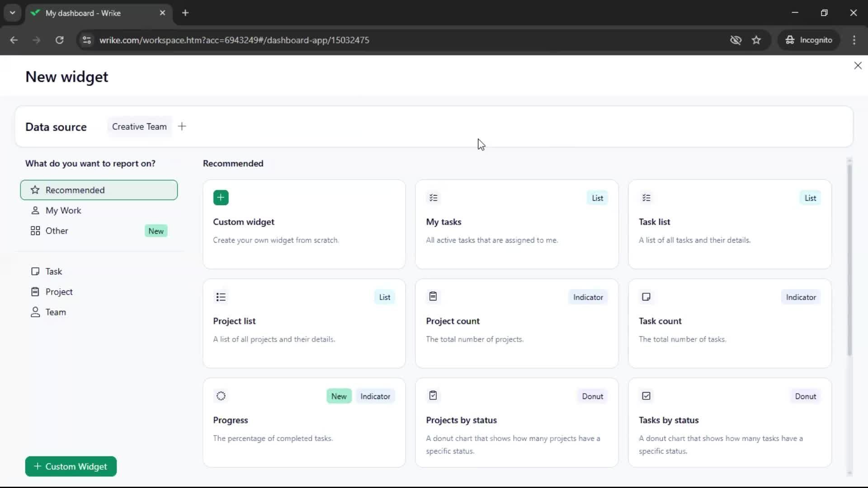
Task: Click the dotted circle icon on Progress card
Action: (x=221, y=396)
